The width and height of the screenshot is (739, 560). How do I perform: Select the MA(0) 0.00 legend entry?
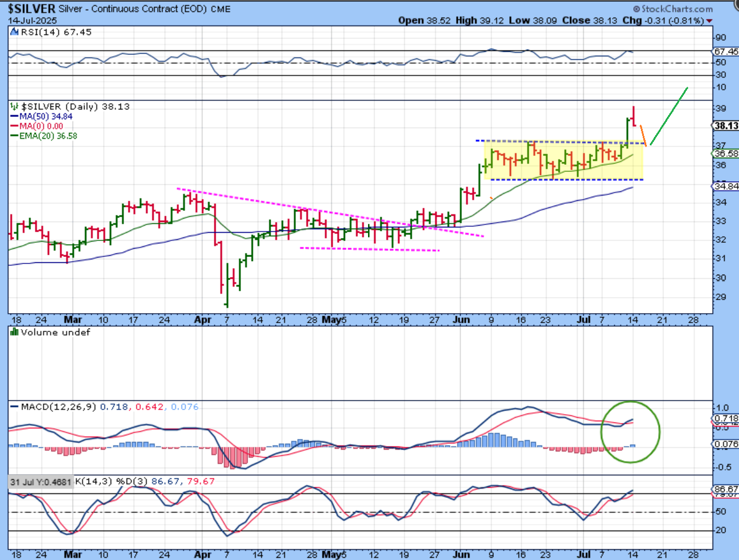click(x=39, y=126)
